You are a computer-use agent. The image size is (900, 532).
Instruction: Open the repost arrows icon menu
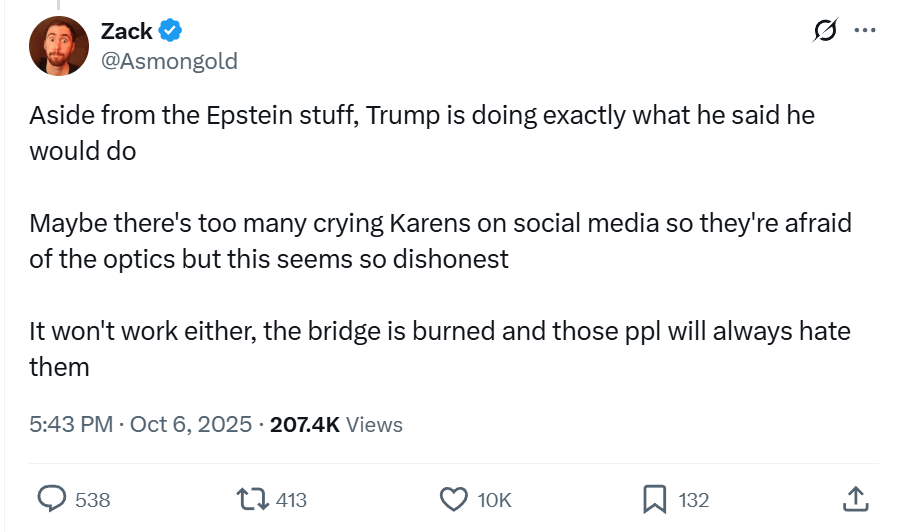coord(251,499)
